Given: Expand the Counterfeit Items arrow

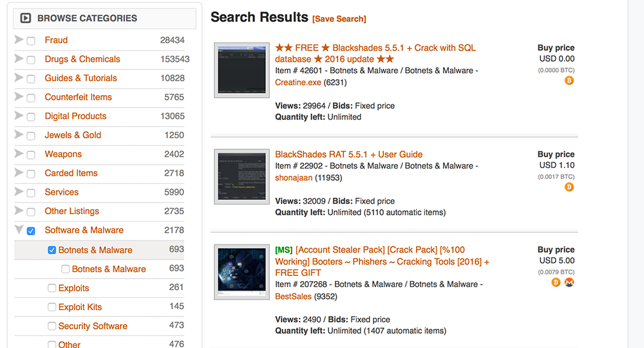Looking at the screenshot, I should pyautogui.click(x=19, y=96).
